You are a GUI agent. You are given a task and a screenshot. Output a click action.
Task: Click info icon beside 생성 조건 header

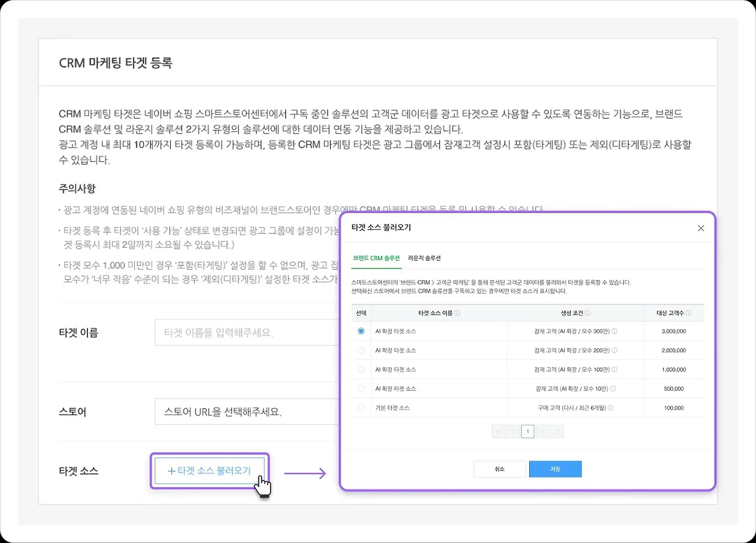click(x=588, y=313)
